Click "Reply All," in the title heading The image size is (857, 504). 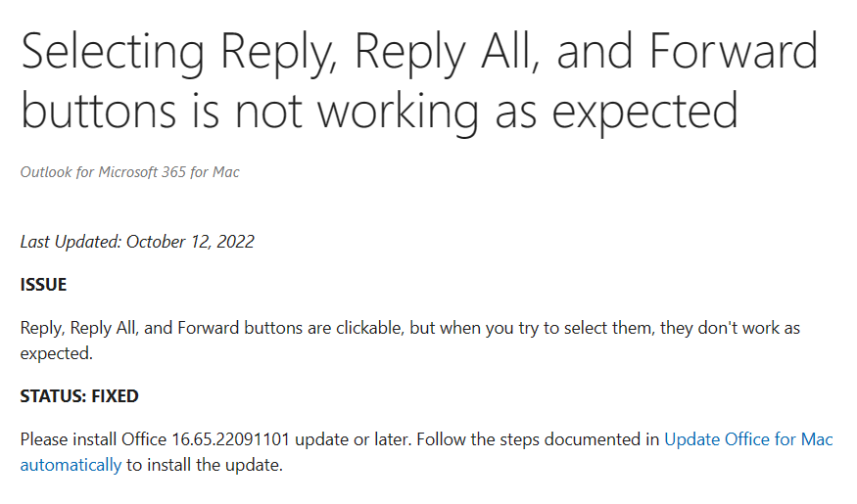pyautogui.click(x=447, y=55)
